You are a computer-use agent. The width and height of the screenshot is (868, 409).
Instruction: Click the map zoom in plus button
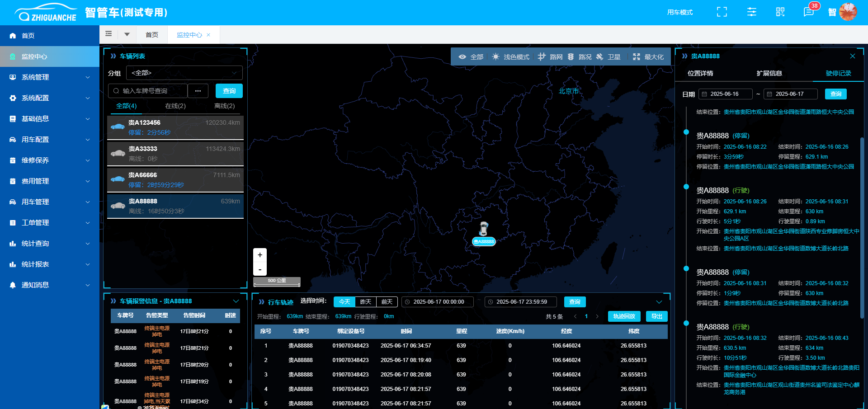260,255
